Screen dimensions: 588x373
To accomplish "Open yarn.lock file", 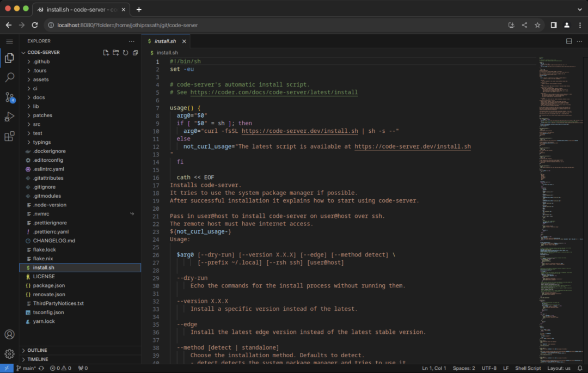I will 80,321.
